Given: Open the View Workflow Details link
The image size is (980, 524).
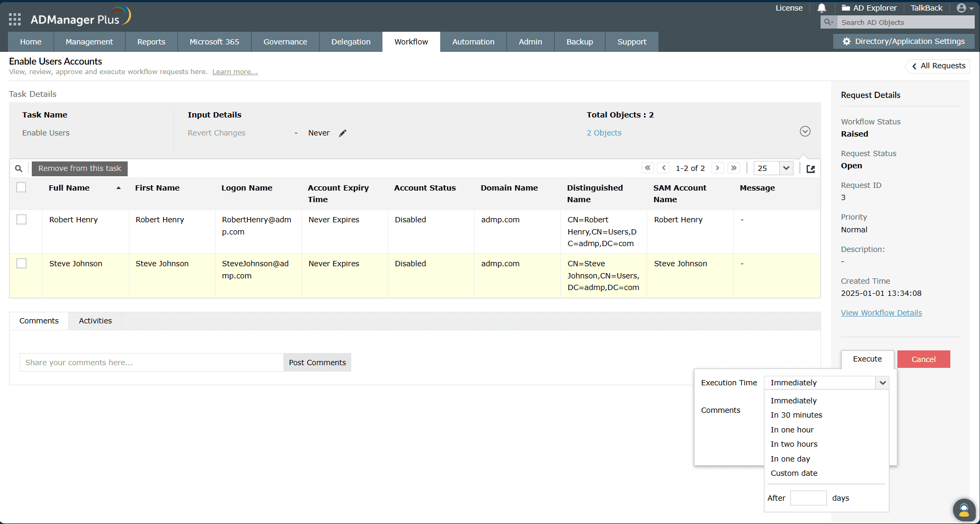Looking at the screenshot, I should tap(881, 313).
